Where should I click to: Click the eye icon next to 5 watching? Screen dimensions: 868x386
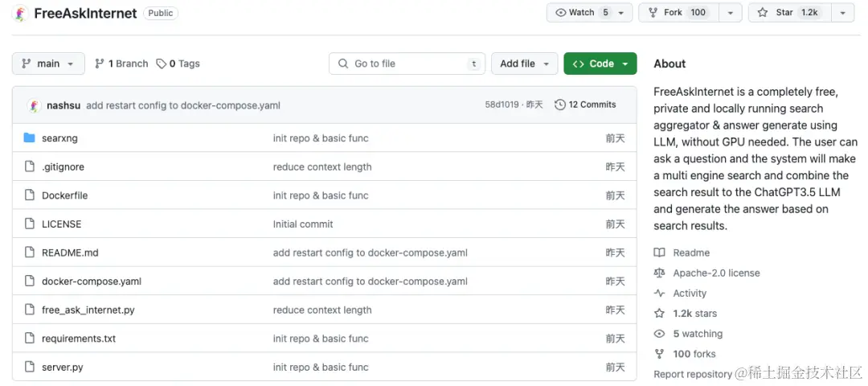659,334
